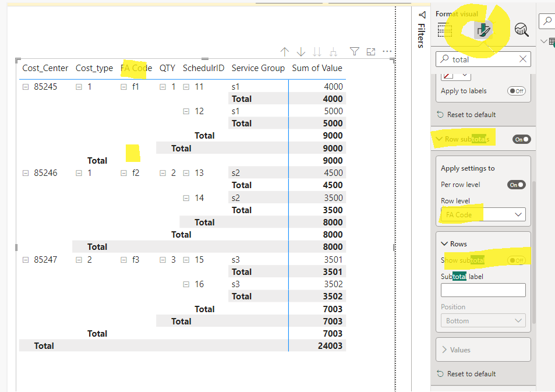Open the Position Bottom dropdown
555x392 pixels.
[x=483, y=320]
